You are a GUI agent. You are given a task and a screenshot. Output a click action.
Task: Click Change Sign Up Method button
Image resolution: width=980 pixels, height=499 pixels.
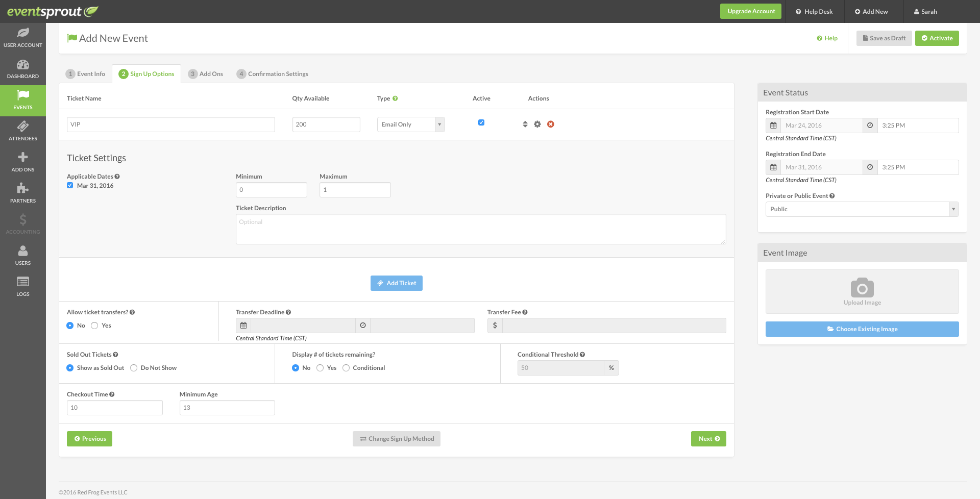click(x=397, y=439)
